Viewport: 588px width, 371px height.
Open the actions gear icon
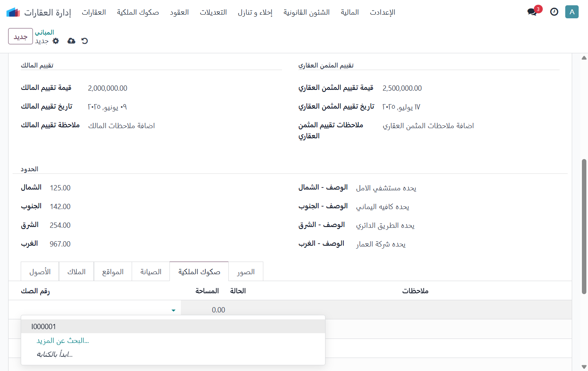(x=56, y=41)
